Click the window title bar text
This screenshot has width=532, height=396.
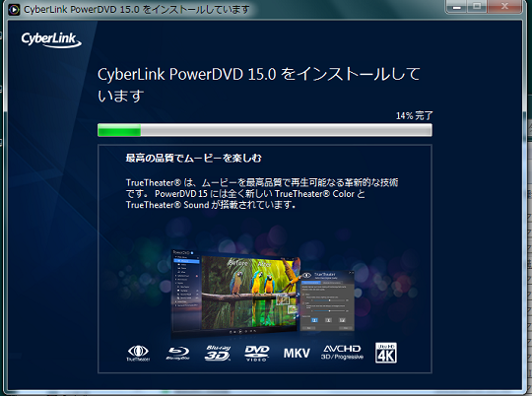tap(137, 9)
